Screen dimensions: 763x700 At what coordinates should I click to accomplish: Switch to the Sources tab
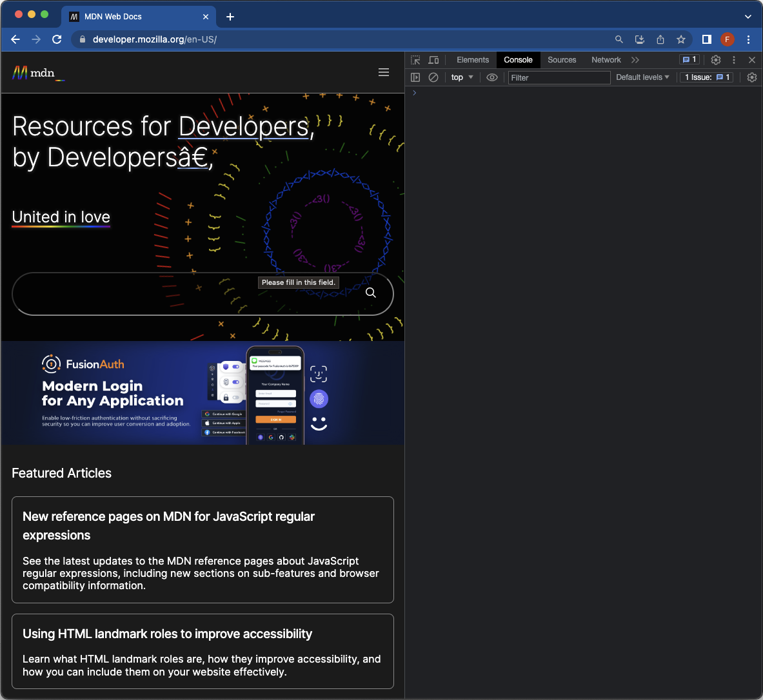point(562,60)
